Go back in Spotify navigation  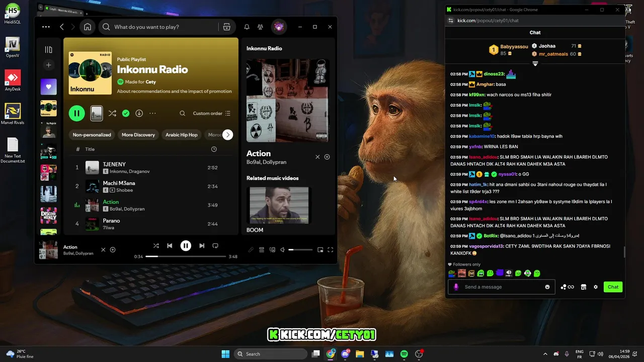click(x=62, y=27)
